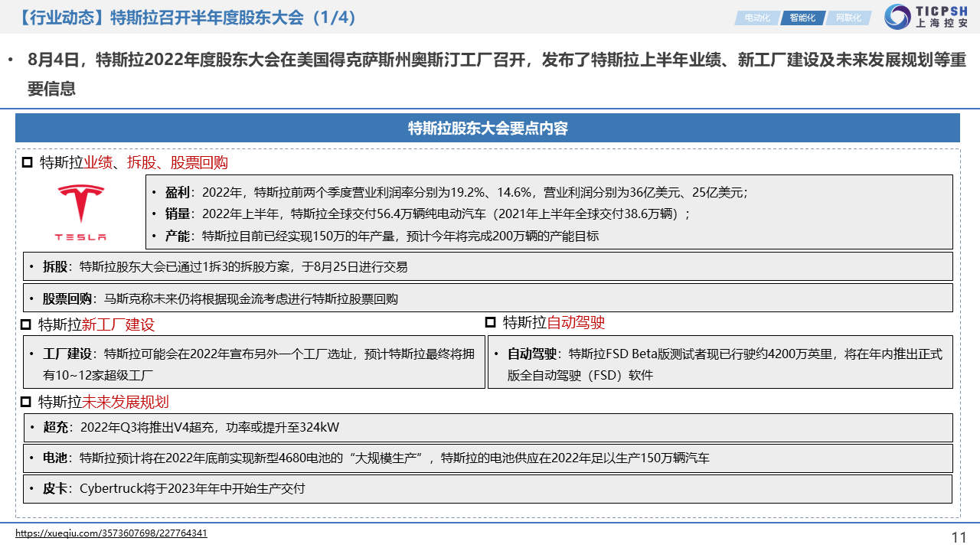Click the square bullet beside 特斯拉未来发展规划
Viewport: 980px width, 551px height.
click(25, 402)
